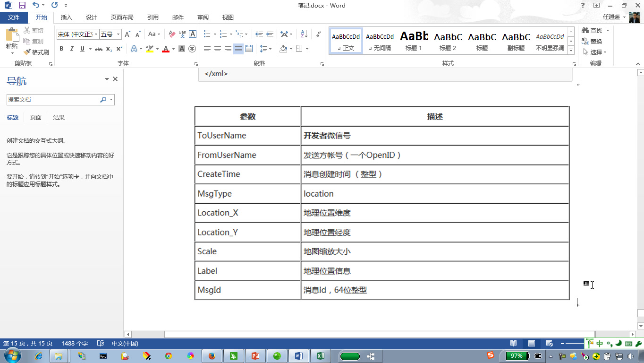Decrease font size with shrink font icon
The width and height of the screenshot is (644, 363).
[x=138, y=34]
